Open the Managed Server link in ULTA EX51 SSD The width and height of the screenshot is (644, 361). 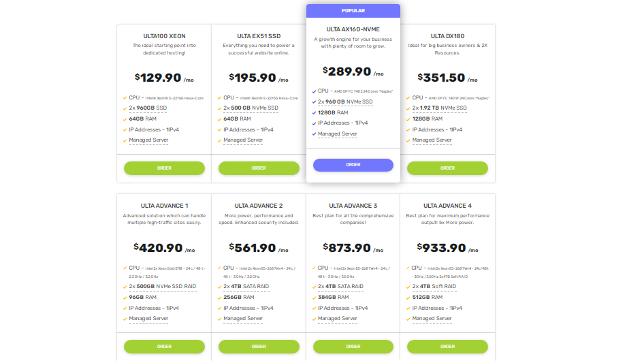pyautogui.click(x=243, y=140)
